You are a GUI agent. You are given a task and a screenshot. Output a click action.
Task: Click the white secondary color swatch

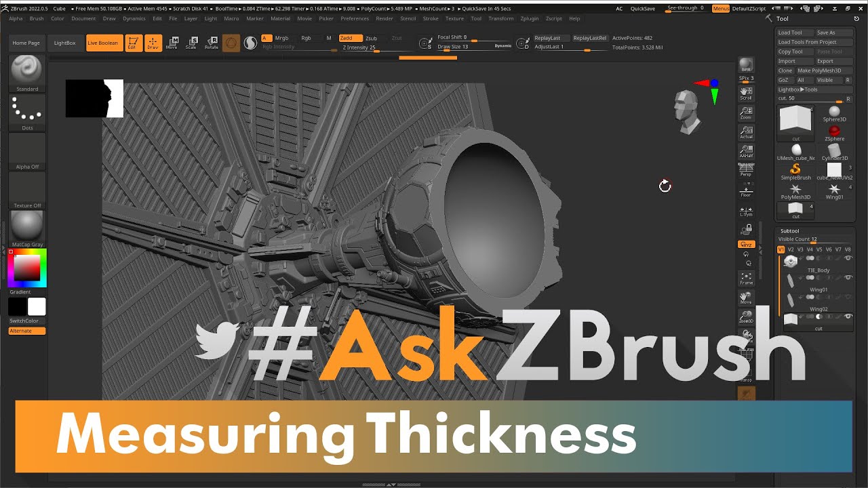(x=37, y=307)
